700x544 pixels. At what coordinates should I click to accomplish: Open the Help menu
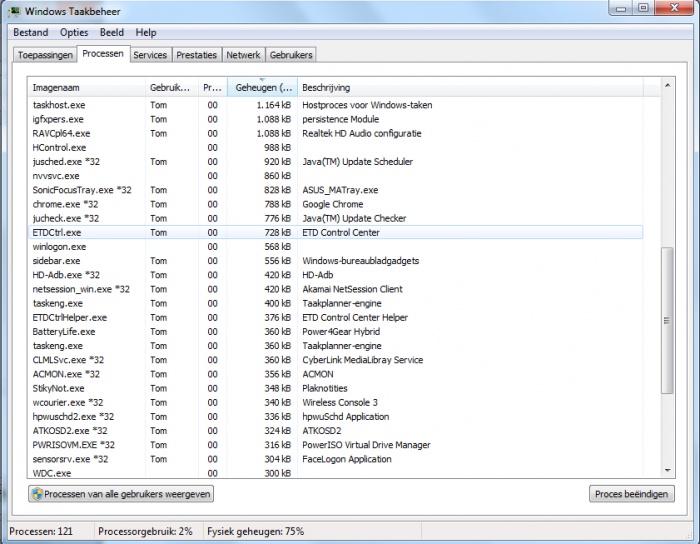[x=146, y=33]
